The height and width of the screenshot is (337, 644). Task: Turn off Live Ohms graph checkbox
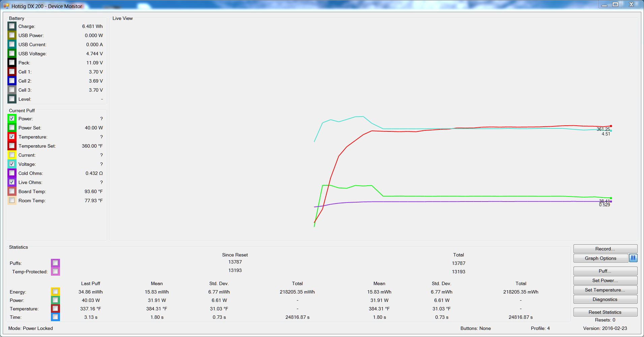12,182
